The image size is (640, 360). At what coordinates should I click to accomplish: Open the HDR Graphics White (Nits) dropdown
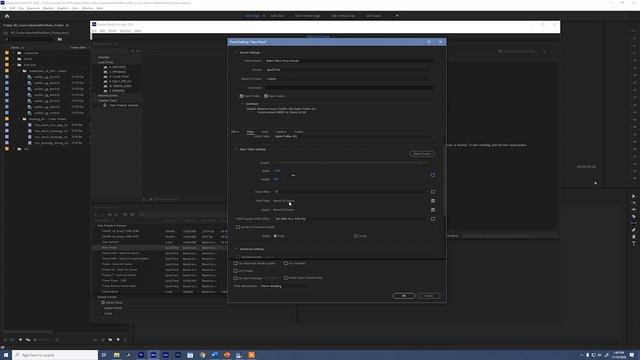[x=351, y=219]
